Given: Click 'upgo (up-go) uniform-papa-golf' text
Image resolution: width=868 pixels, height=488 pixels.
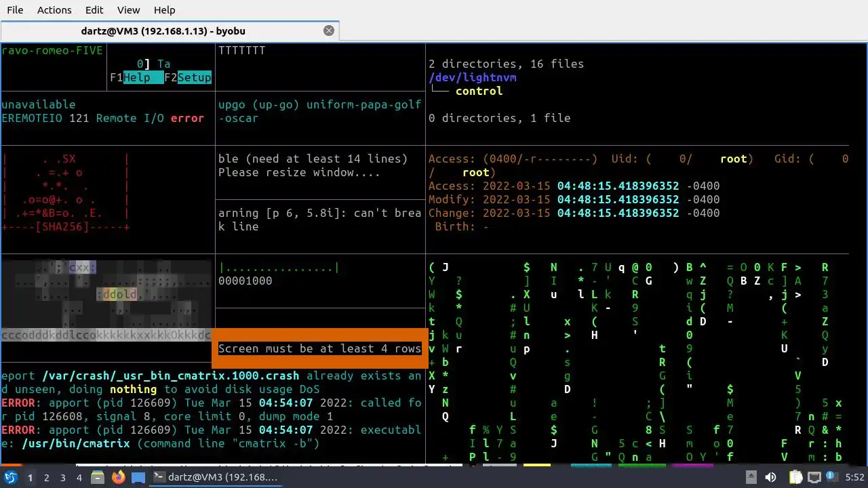Looking at the screenshot, I should [x=320, y=104].
